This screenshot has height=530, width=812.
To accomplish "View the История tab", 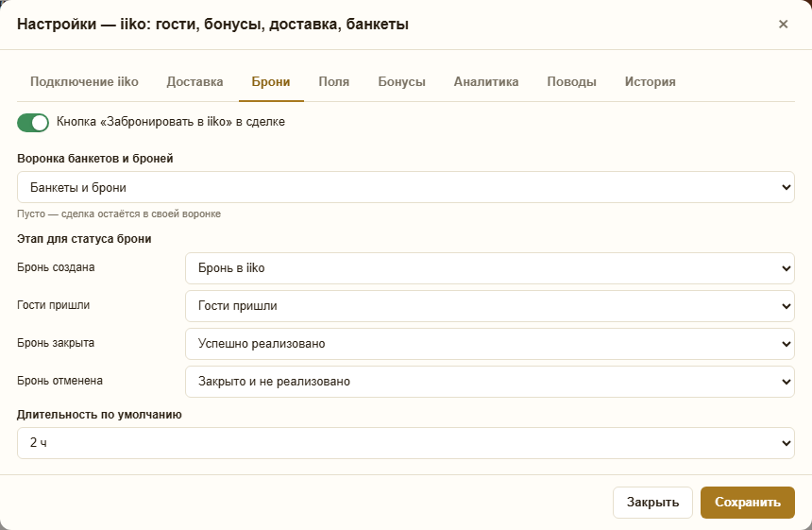I will point(650,82).
